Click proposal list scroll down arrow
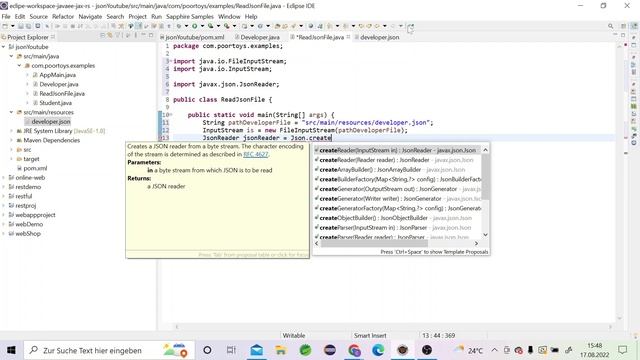This screenshot has width=640, height=360. pyautogui.click(x=485, y=235)
